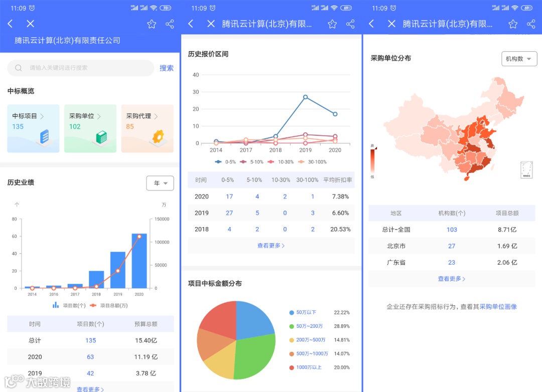Click 查看更多 under the region table
The image size is (542, 392).
[x=452, y=279]
